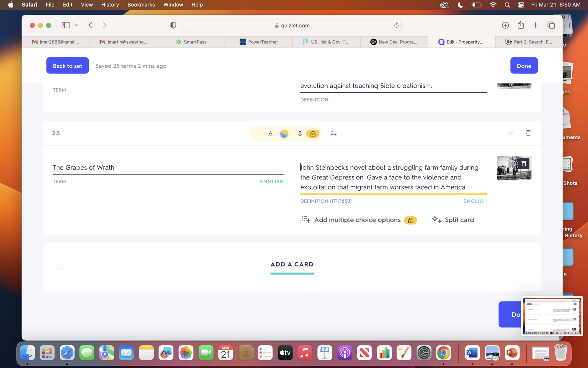Click the text formatting underlined A icon
Viewport: 588px width, 368px height.
click(x=270, y=133)
